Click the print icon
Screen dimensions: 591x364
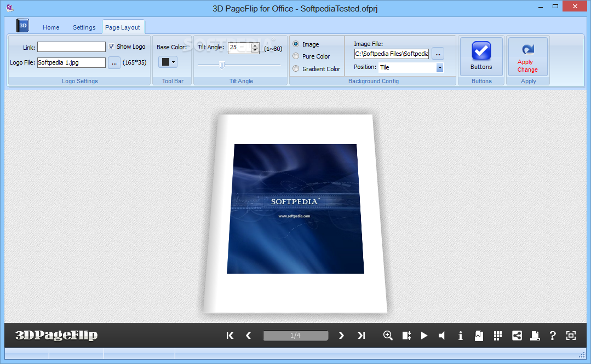click(535, 336)
